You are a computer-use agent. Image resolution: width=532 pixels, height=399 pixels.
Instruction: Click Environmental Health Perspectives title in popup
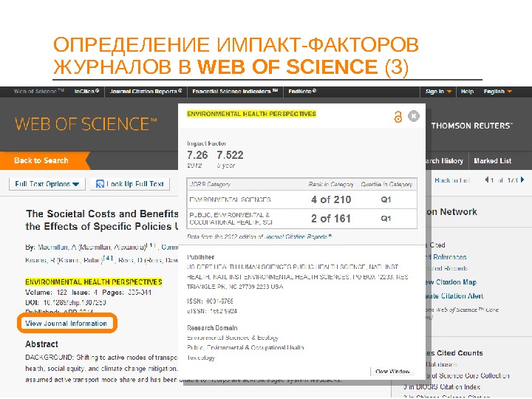pyautogui.click(x=251, y=114)
